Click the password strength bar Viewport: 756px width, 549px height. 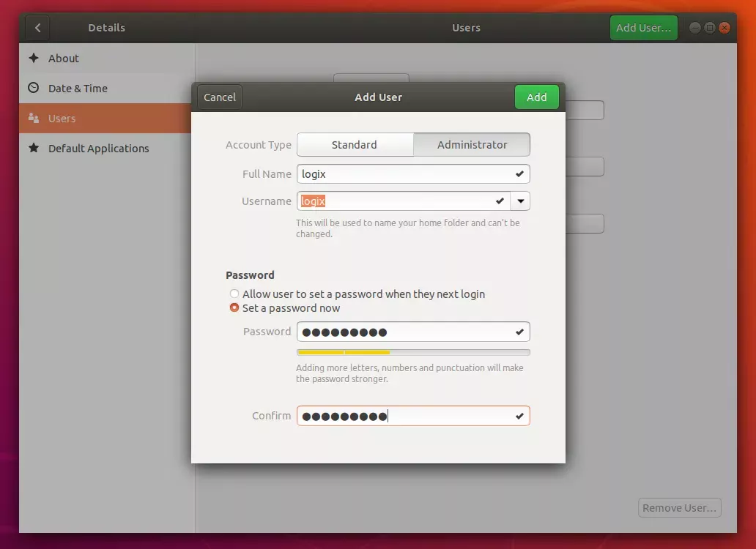point(413,353)
